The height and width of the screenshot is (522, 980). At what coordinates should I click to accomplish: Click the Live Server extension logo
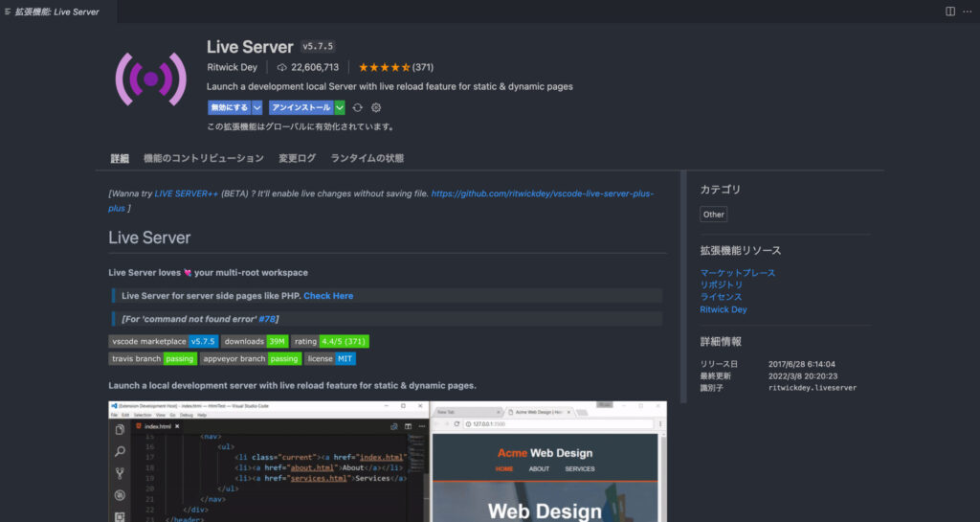[x=149, y=79]
